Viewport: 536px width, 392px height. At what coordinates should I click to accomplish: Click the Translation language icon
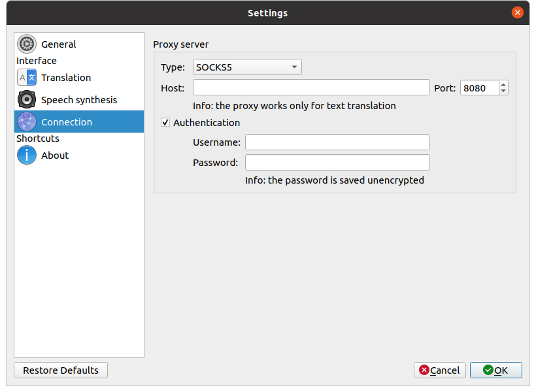(x=27, y=78)
